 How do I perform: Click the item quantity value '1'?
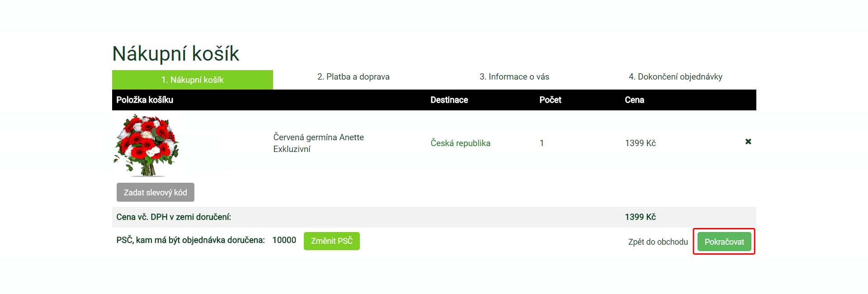coord(542,143)
